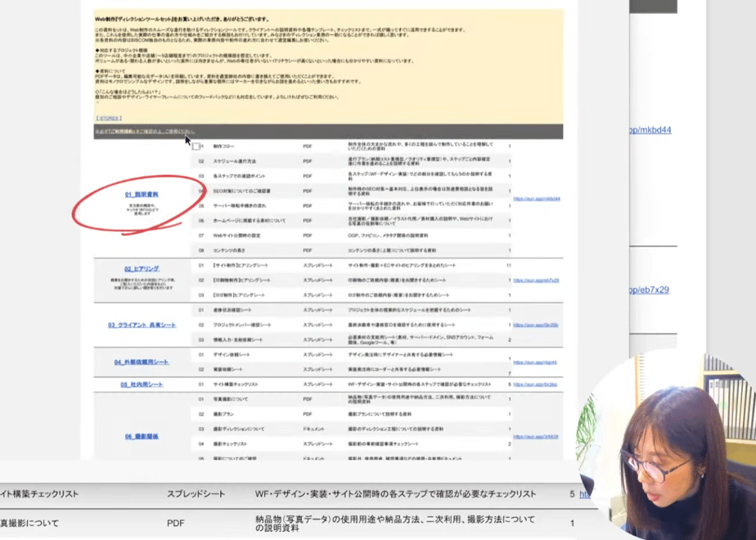Click the terms notice link in dark gray bar
The image size is (756, 540).
(x=145, y=132)
